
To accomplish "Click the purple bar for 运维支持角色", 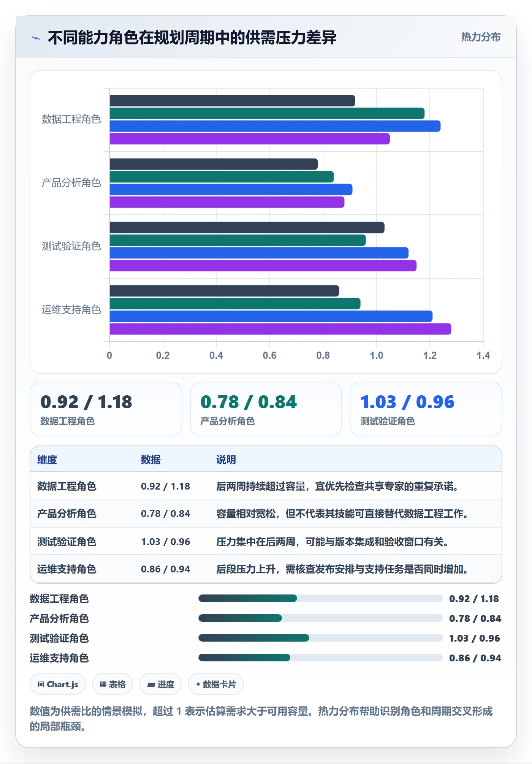I will coord(280,329).
